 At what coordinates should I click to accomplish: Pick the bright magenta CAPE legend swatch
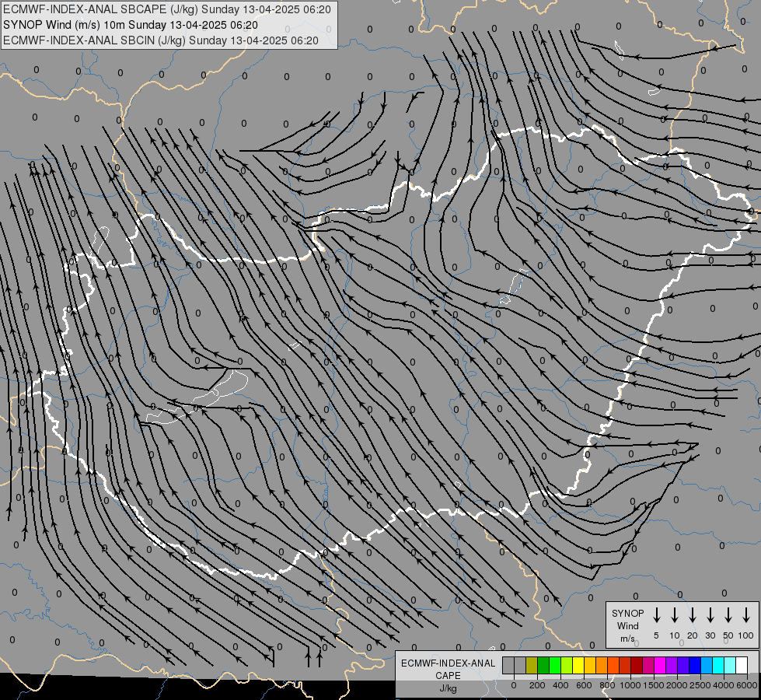(x=660, y=665)
